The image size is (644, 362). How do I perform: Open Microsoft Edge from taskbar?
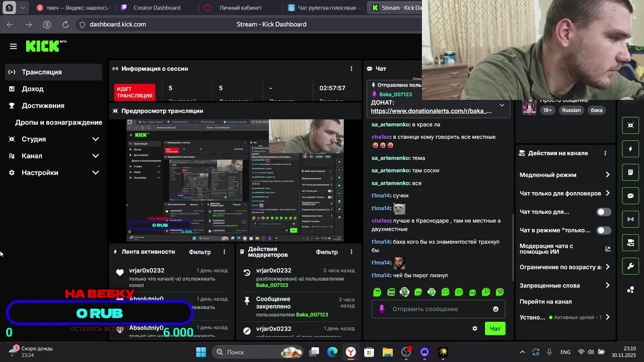pos(332,352)
